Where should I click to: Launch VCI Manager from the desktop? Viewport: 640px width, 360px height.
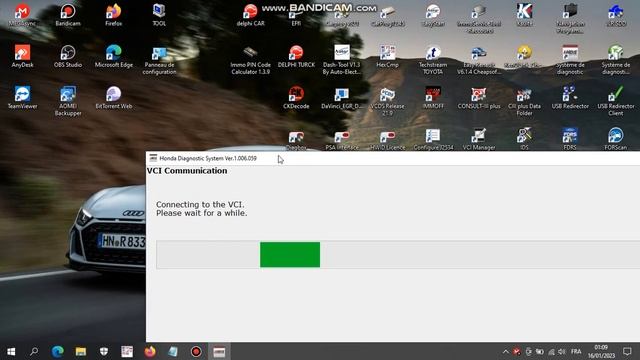click(479, 139)
